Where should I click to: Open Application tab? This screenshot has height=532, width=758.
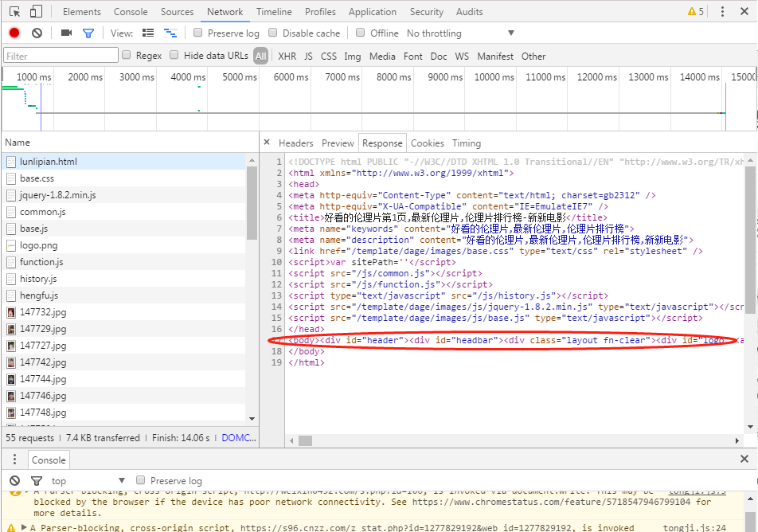coord(373,12)
